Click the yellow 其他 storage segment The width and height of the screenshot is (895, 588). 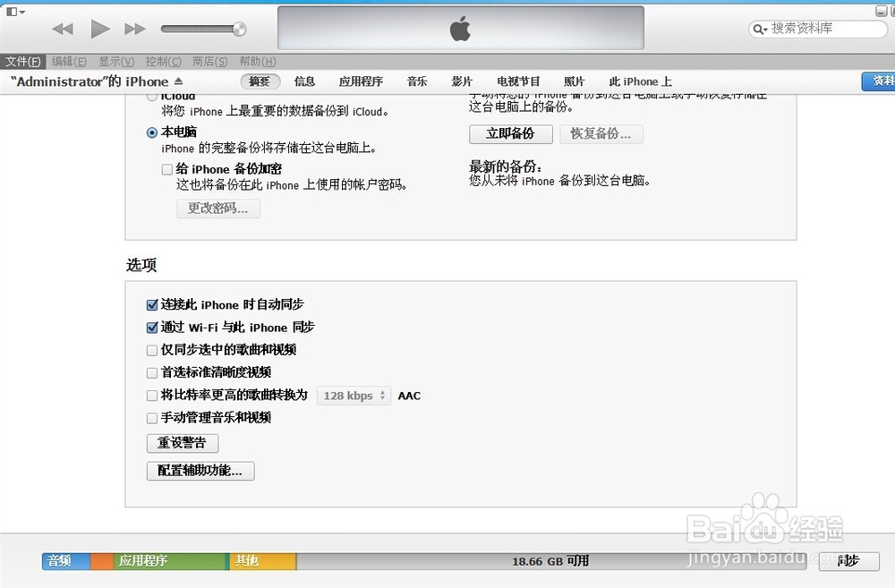pyautogui.click(x=262, y=561)
